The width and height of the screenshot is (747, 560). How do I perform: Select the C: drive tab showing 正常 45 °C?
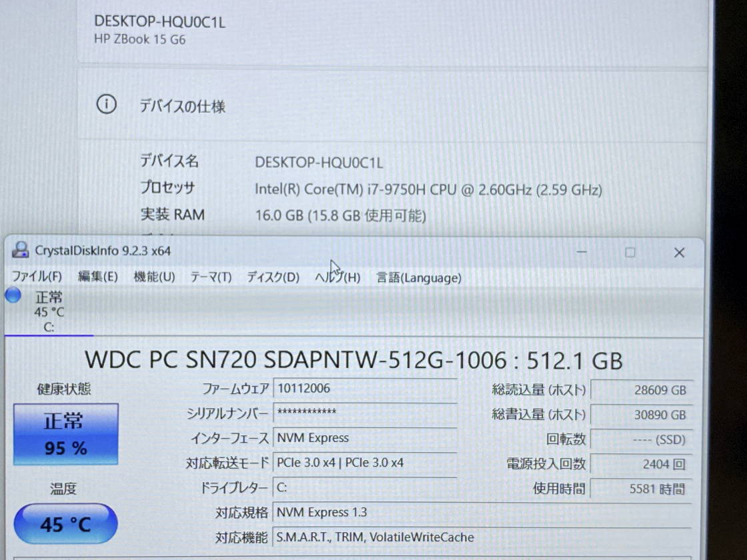(49, 312)
